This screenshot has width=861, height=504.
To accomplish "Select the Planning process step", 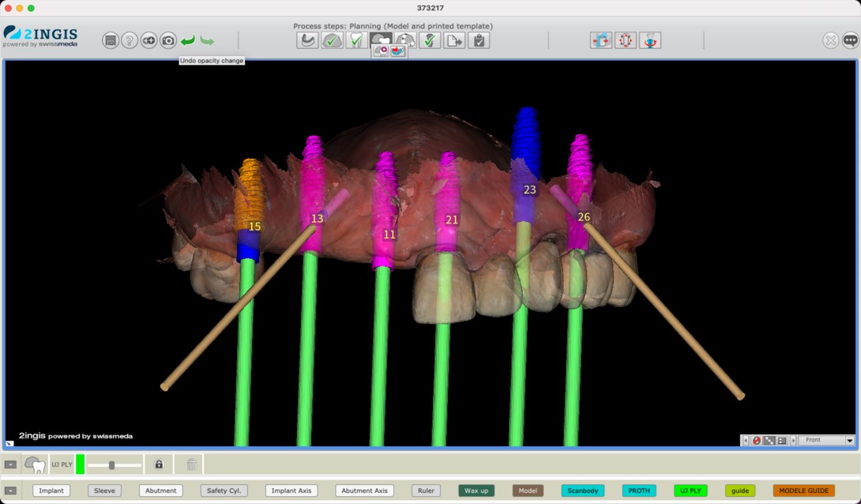I will (x=381, y=39).
